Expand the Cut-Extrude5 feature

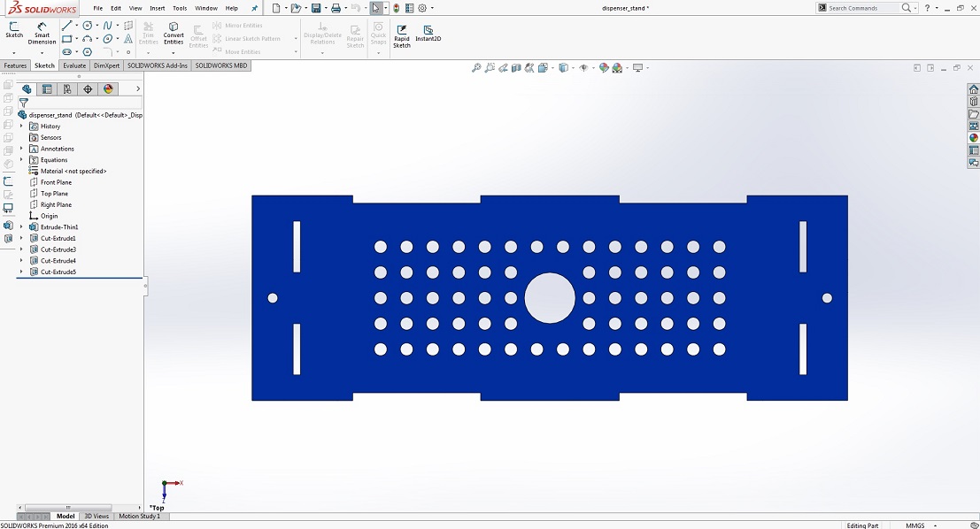21,272
